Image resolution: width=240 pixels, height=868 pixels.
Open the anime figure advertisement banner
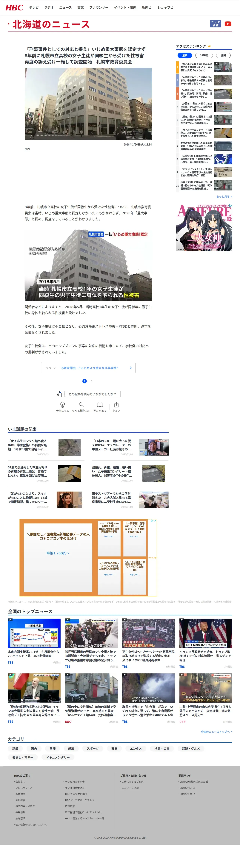tap(204, 227)
